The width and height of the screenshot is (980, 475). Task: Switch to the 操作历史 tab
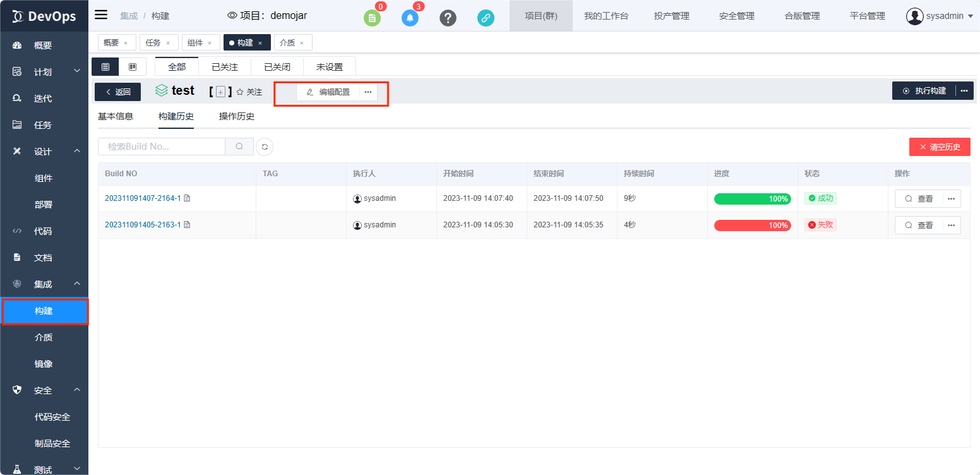point(236,116)
